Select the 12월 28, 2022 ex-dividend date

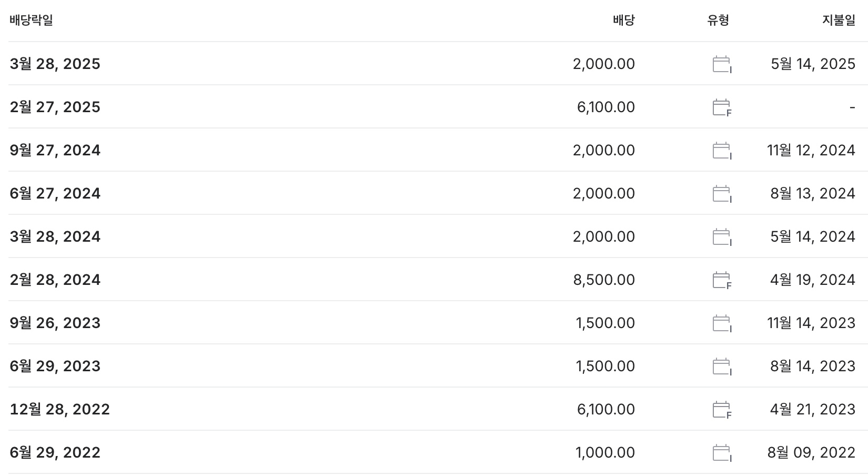tap(59, 410)
